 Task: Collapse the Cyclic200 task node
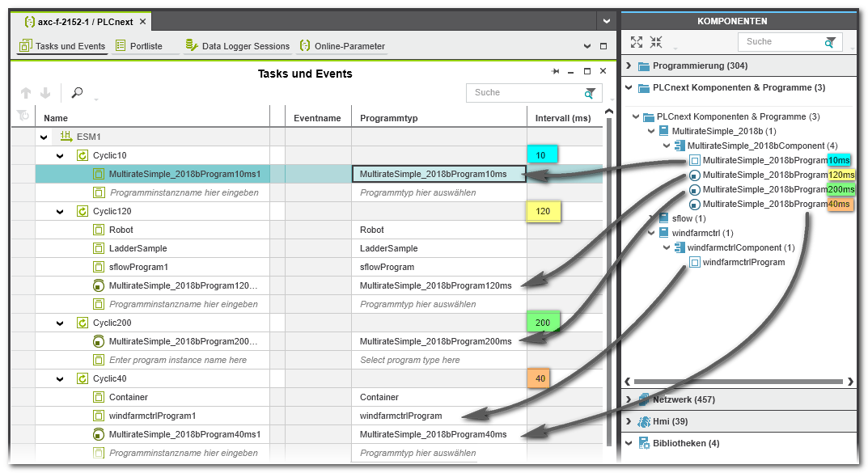coord(60,323)
